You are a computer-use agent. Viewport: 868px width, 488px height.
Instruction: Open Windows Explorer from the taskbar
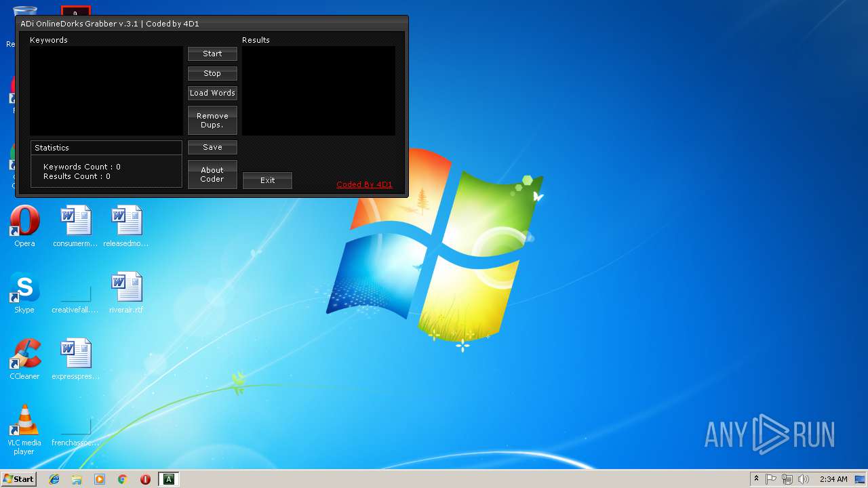pos(77,479)
